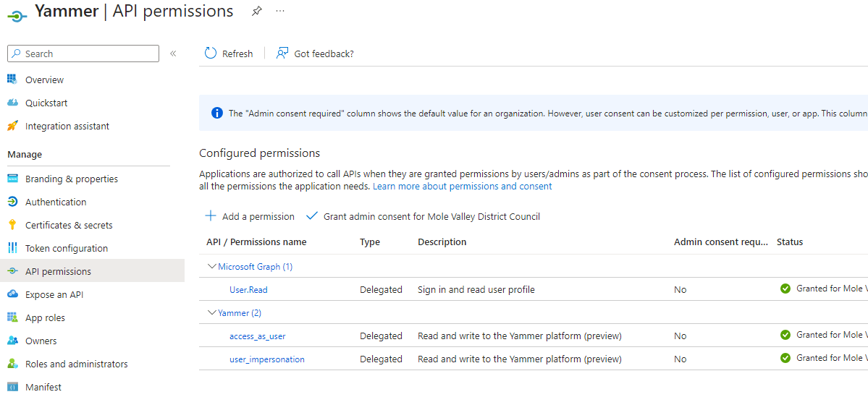Viewport: 868px width, 397px height.
Task: Open the access_as_user permission link
Action: click(x=258, y=336)
